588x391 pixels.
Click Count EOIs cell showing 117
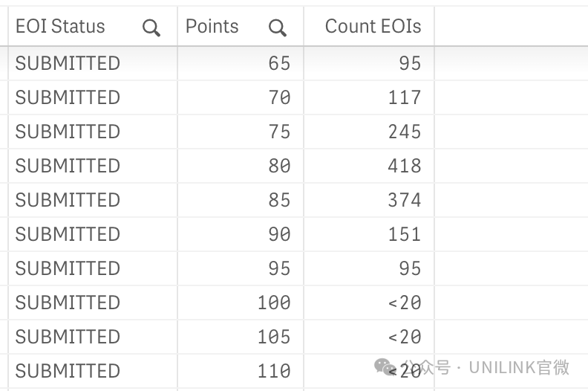click(x=405, y=97)
